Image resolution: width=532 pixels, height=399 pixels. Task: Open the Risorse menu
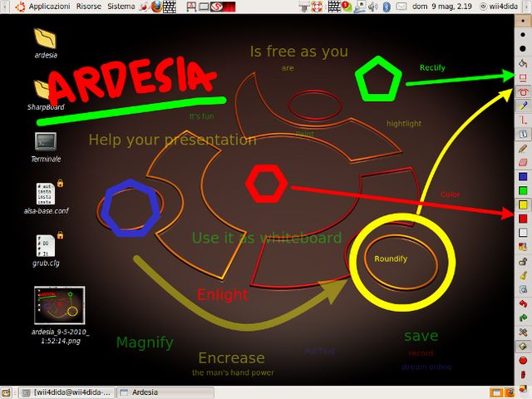click(89, 7)
